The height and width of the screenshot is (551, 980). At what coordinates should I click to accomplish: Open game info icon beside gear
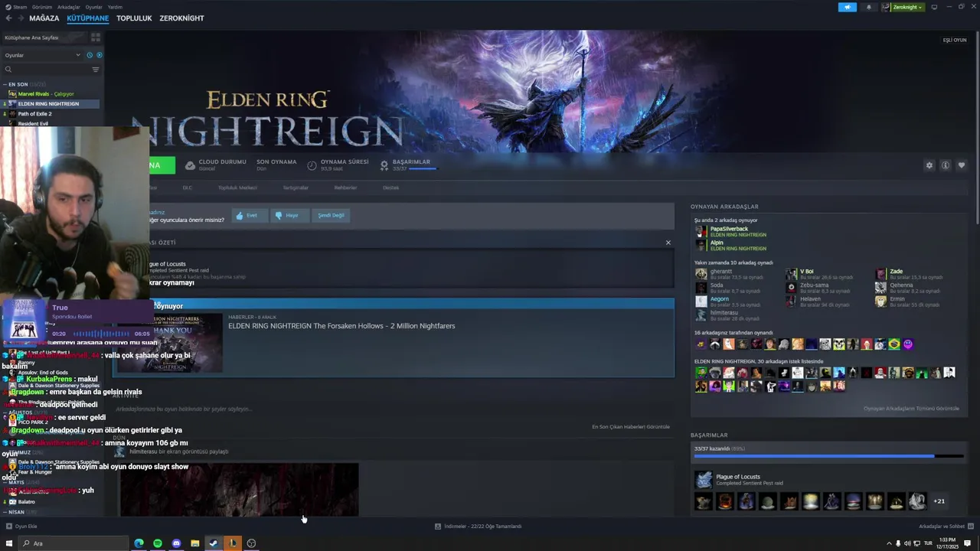[x=946, y=165]
